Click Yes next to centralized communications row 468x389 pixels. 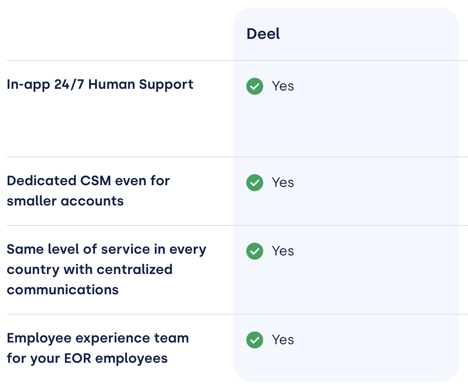[283, 251]
